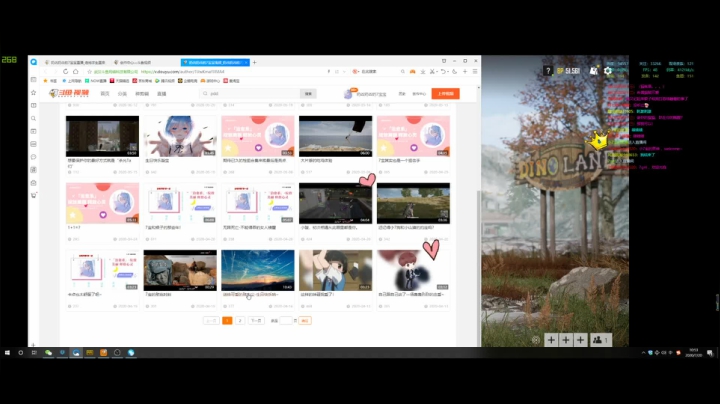Viewport: 720px width, 404px height.
Task: Reload the page using the browser refresh icon
Action: click(x=65, y=72)
